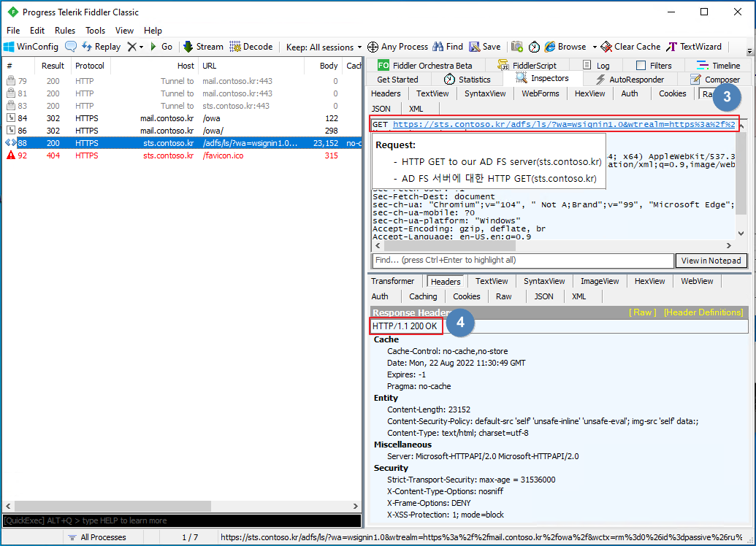Sort sessions by the Result column header
756x546 pixels.
tap(53, 66)
